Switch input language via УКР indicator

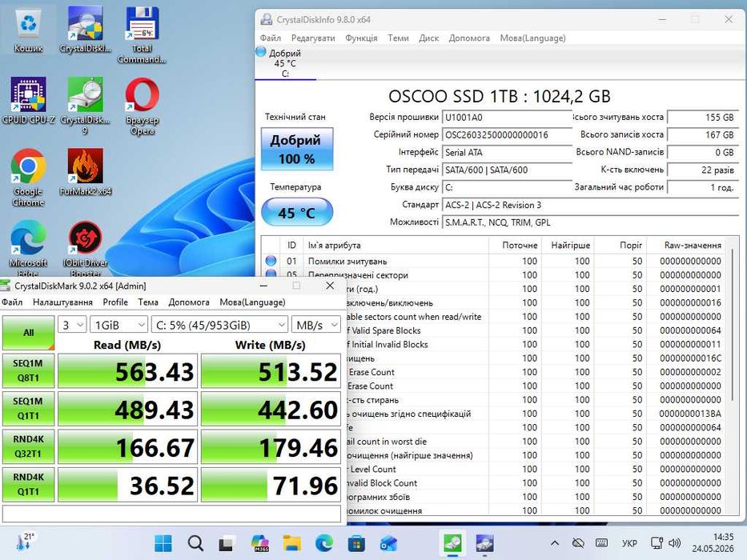[629, 543]
